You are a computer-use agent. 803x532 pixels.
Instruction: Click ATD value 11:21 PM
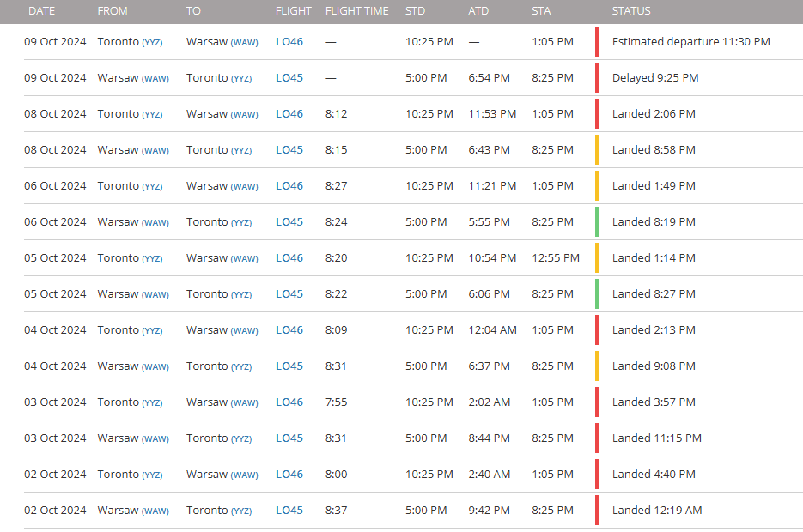coord(492,185)
